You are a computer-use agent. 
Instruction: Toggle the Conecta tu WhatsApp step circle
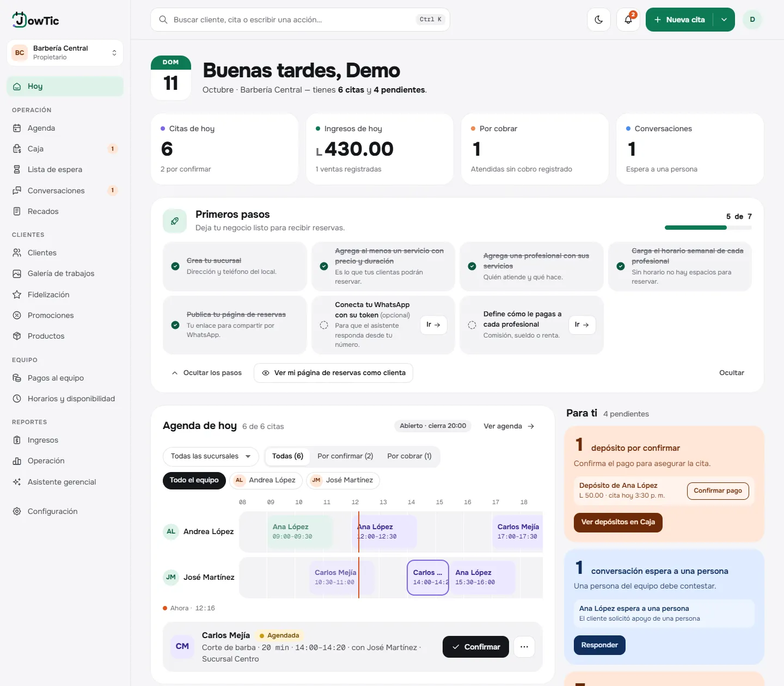pos(324,325)
